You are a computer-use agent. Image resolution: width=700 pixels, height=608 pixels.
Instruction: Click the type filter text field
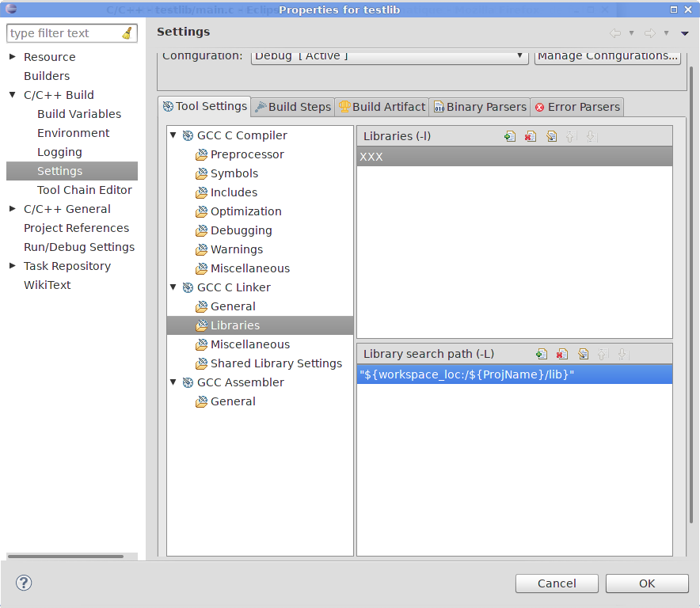pos(63,33)
